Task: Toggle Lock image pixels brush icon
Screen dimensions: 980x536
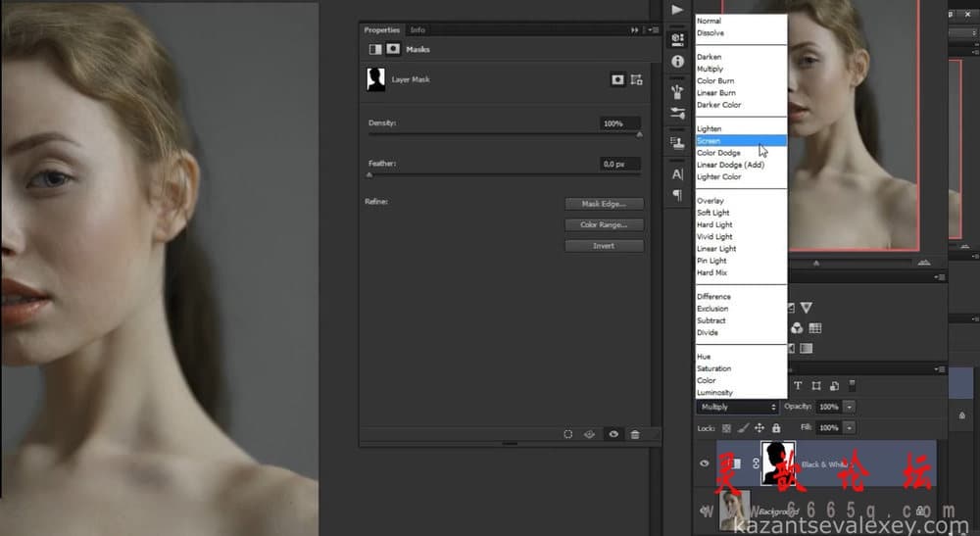Action: click(743, 428)
